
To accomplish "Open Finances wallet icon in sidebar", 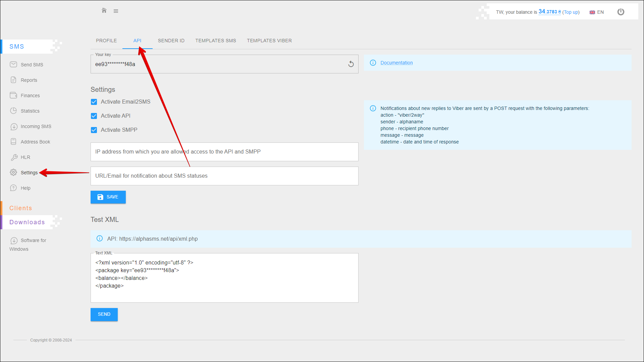I will pyautogui.click(x=13, y=95).
